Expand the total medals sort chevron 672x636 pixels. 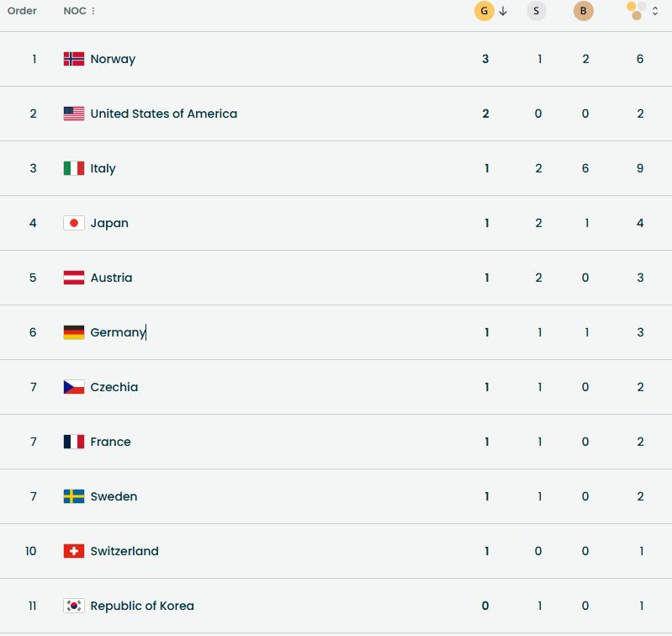click(655, 11)
